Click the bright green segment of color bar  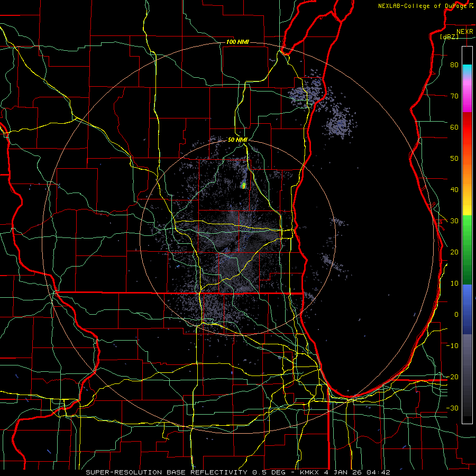point(467,226)
